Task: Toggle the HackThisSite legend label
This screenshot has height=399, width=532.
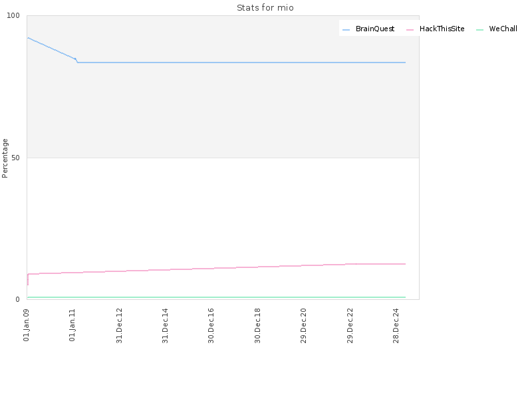Action: [x=442, y=29]
